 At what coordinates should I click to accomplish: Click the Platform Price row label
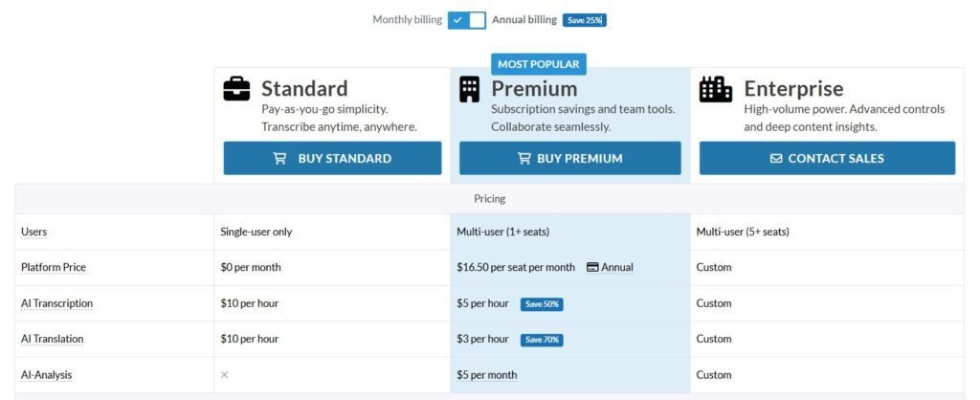coord(54,267)
